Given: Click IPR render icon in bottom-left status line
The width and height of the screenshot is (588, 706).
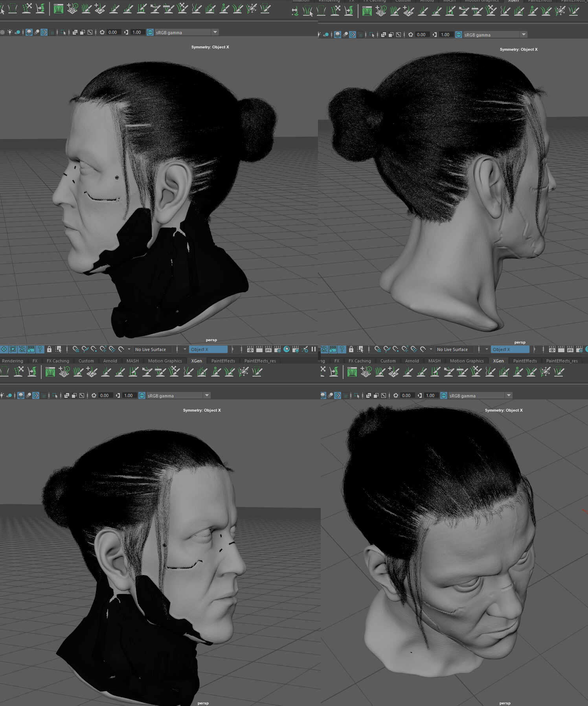Looking at the screenshot, I should [x=268, y=349].
